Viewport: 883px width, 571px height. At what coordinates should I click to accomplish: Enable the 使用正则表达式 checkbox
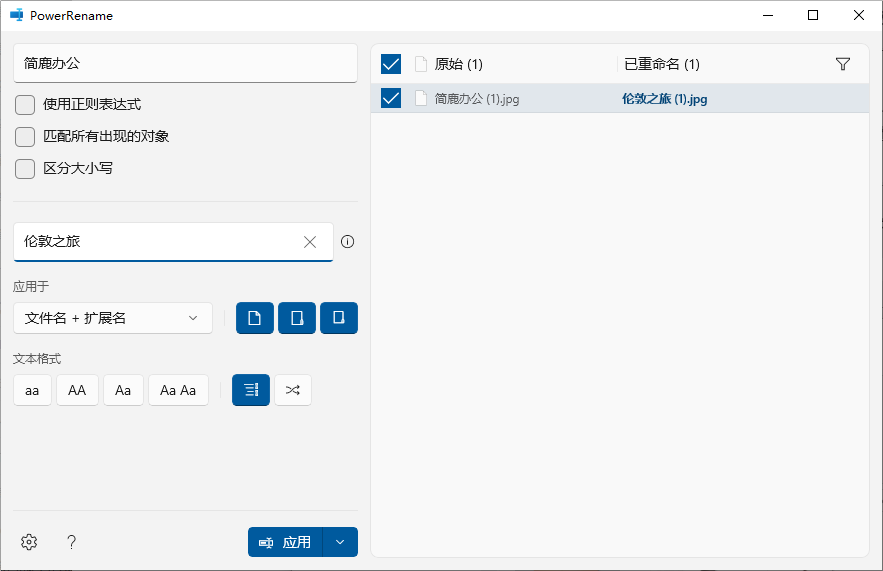[25, 105]
